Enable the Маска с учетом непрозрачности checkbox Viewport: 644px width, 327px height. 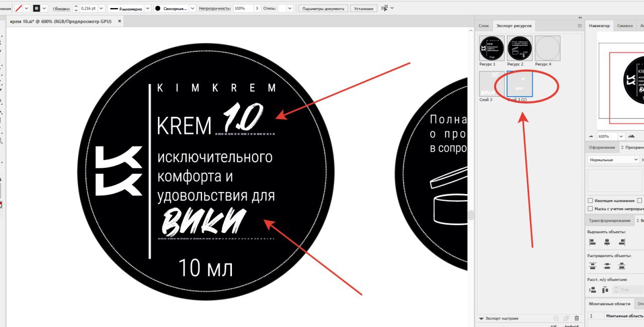[590, 209]
